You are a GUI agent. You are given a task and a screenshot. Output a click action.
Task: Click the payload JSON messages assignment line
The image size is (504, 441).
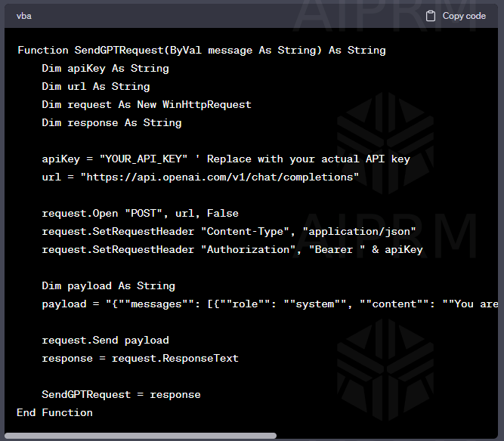(270, 304)
